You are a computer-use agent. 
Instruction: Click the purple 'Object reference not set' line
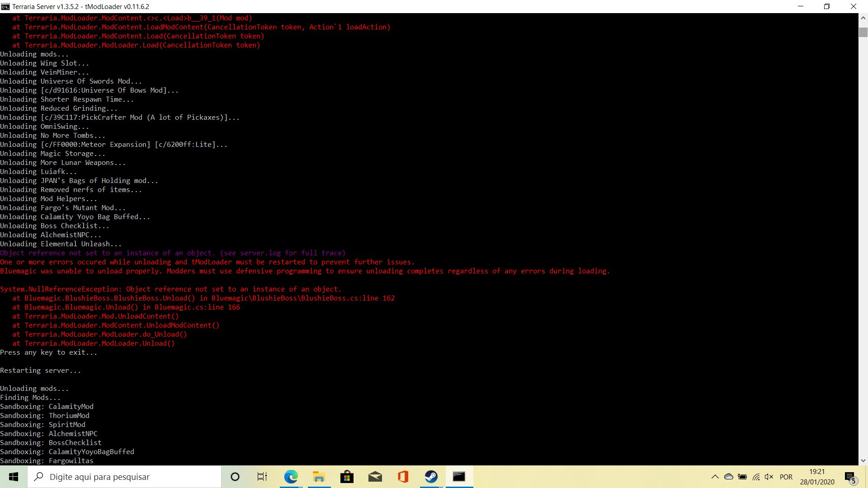pyautogui.click(x=173, y=253)
